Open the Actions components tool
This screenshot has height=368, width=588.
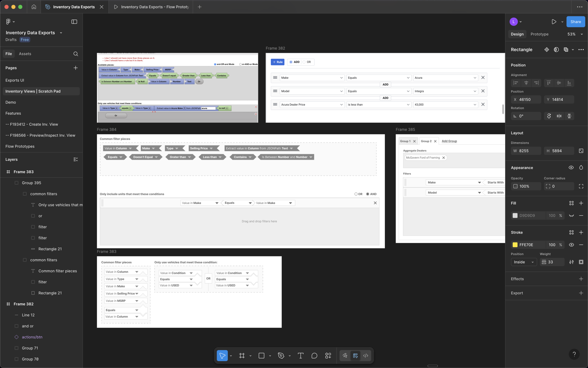tap(328, 356)
